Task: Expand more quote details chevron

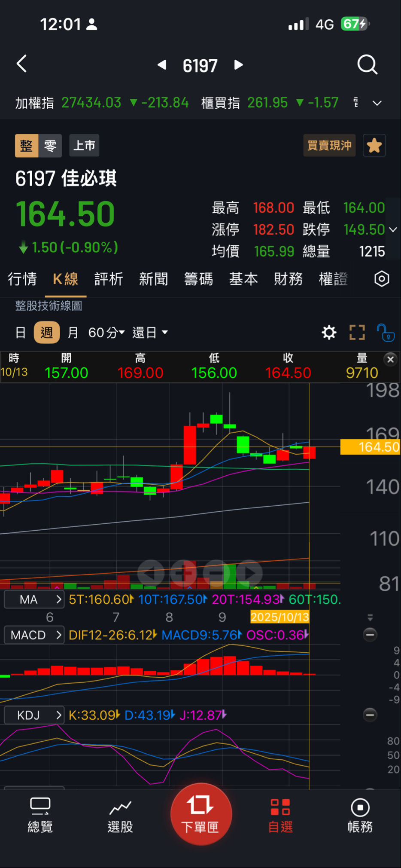Action: point(393,229)
